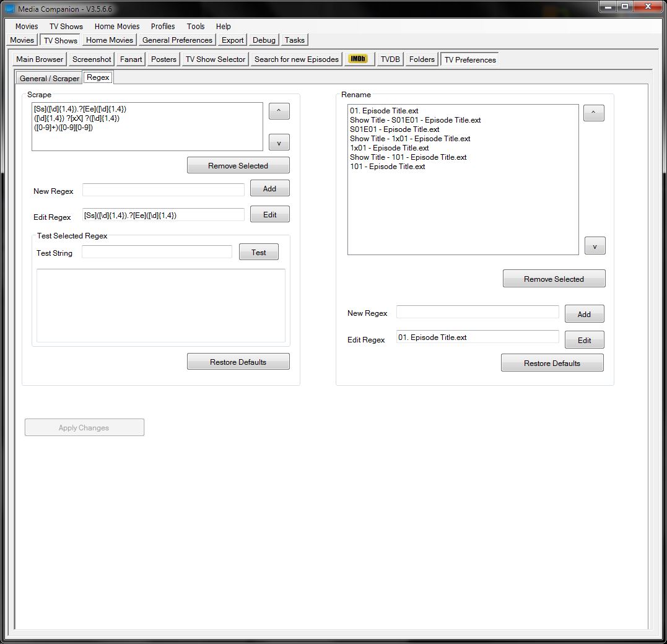The width and height of the screenshot is (667, 644).
Task: Restore Defaults in Rename group
Action: pyautogui.click(x=552, y=363)
